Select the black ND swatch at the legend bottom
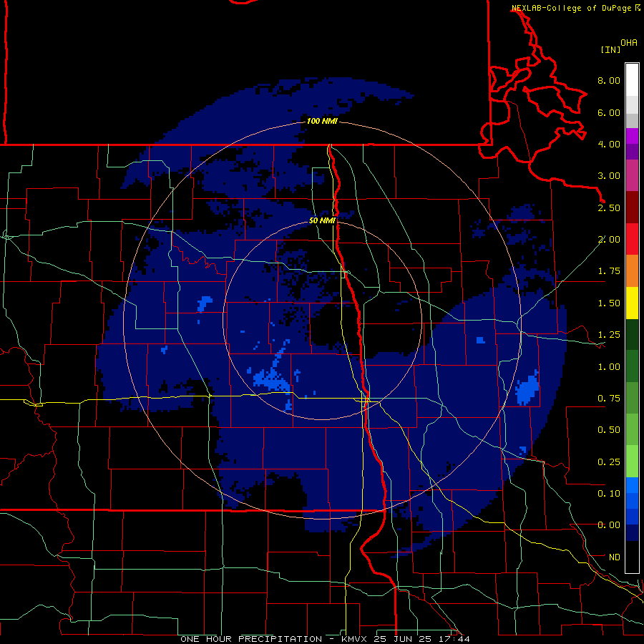Screen dimensions: 644x644 point(632,557)
